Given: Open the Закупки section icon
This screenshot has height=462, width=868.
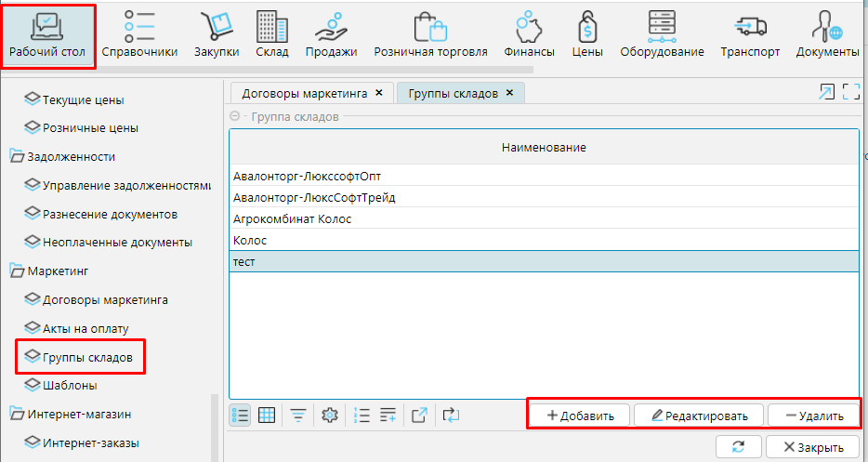Looking at the screenshot, I should 217,34.
